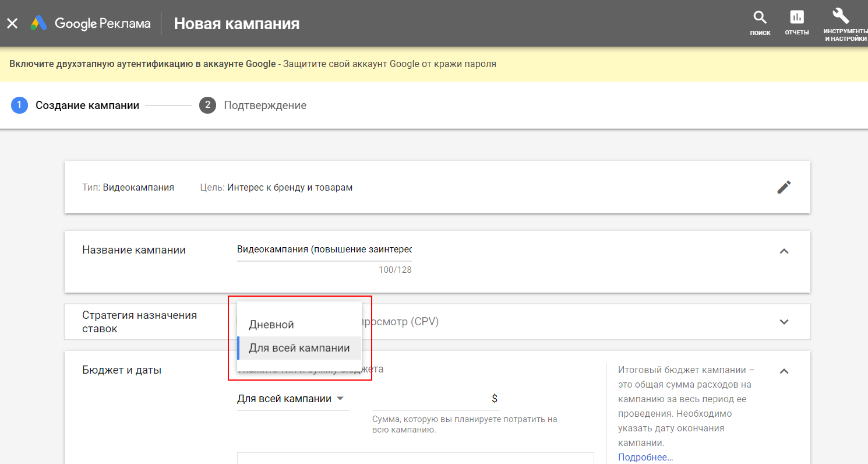This screenshot has height=464, width=868.
Task: Select "Дневной" budget option in dropdown
Action: point(271,325)
